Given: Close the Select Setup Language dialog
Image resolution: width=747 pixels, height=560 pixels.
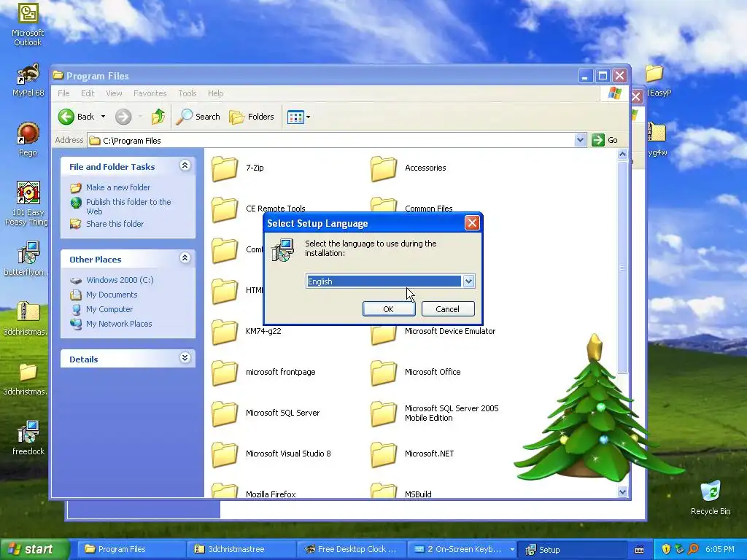Looking at the screenshot, I should point(472,223).
